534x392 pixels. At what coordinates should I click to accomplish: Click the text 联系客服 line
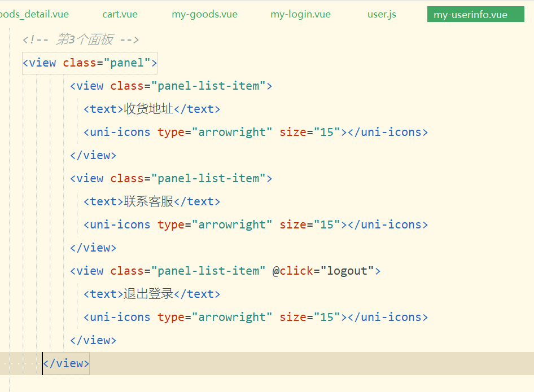pyautogui.click(x=152, y=201)
